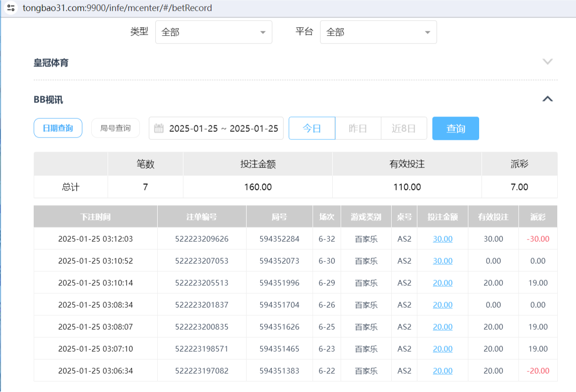
Task: Click the expand chevron on the 皇冠体育 row
Action: point(547,61)
